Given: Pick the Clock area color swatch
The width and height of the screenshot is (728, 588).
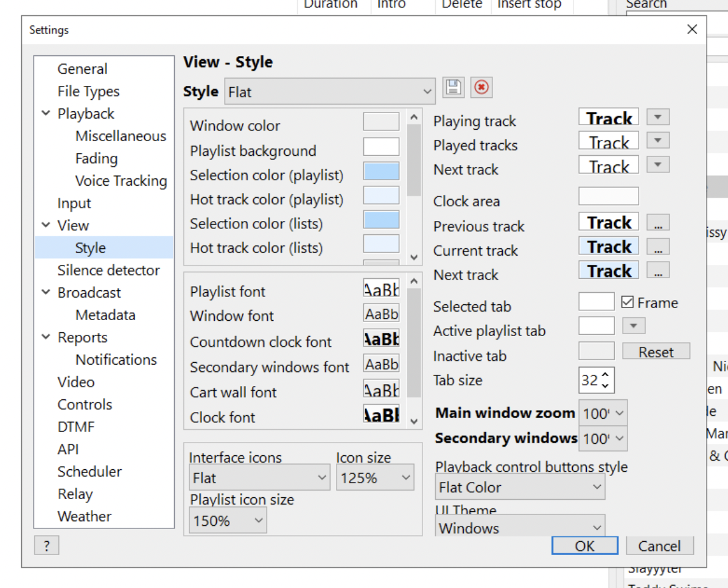Looking at the screenshot, I should pyautogui.click(x=608, y=196).
